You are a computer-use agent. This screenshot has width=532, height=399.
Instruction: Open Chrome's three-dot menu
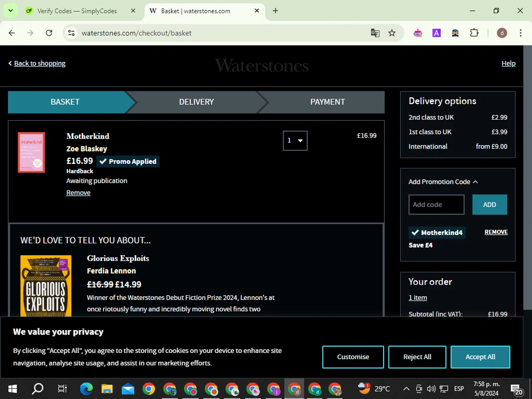521,33
